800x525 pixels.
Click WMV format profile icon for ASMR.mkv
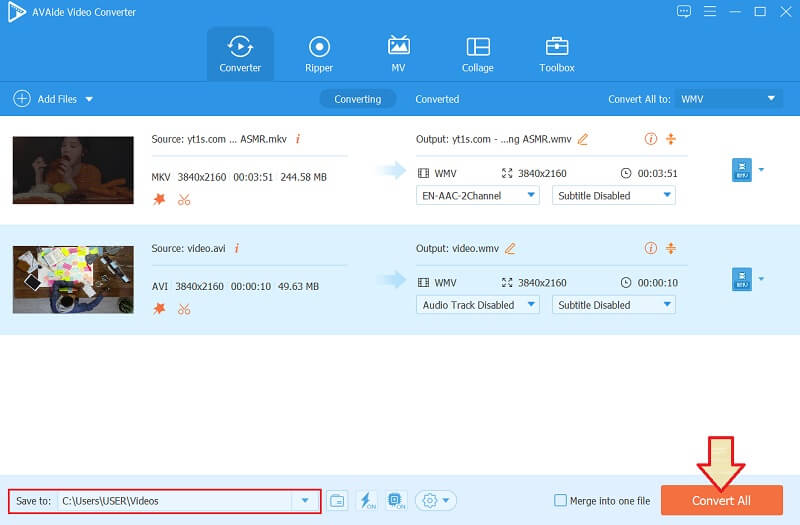tap(741, 170)
